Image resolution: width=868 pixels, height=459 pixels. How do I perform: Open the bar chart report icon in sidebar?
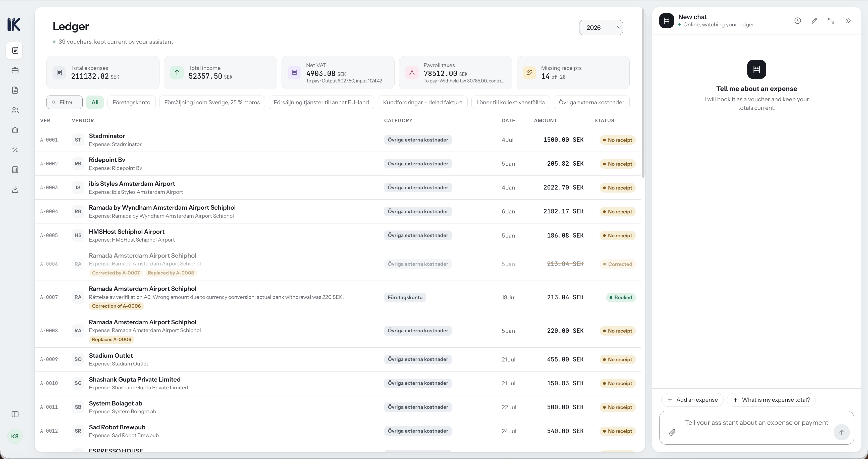(15, 170)
